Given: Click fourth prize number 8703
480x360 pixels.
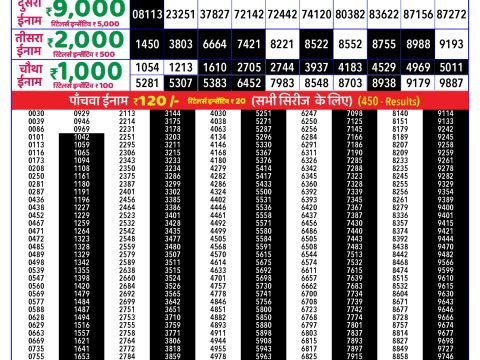Looking at the screenshot, I should click(x=350, y=83).
